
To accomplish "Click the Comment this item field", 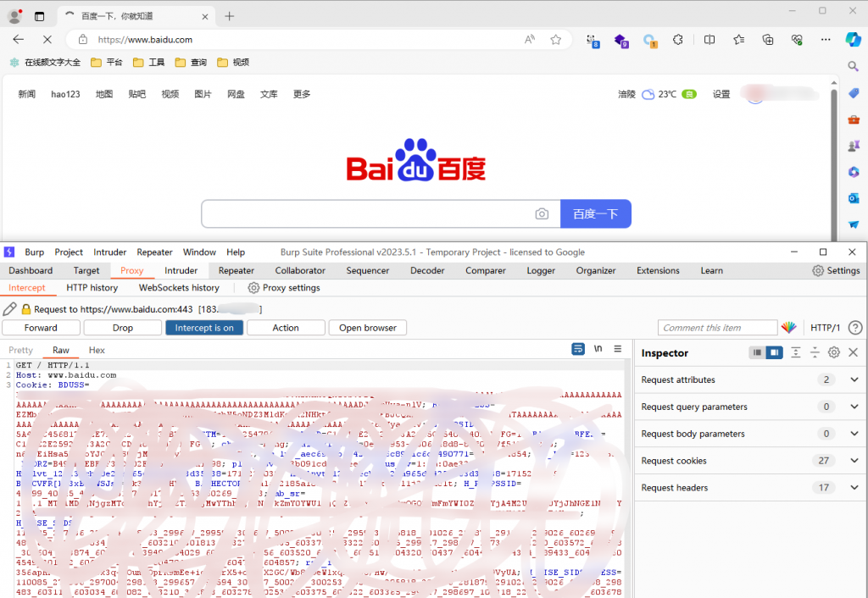I will point(717,328).
